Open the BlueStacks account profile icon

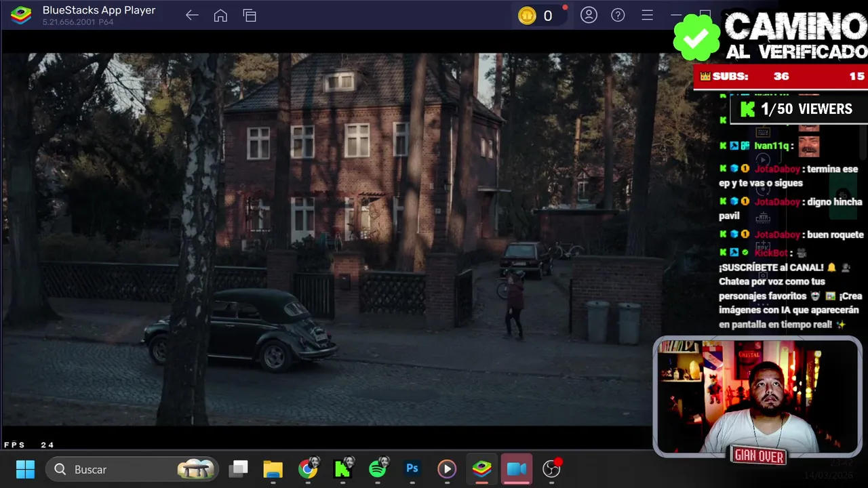click(x=589, y=15)
